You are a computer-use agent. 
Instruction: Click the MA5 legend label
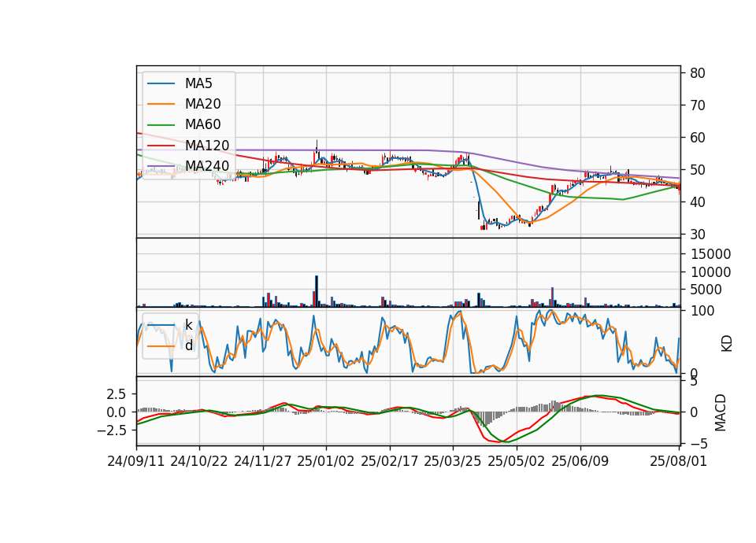198,83
